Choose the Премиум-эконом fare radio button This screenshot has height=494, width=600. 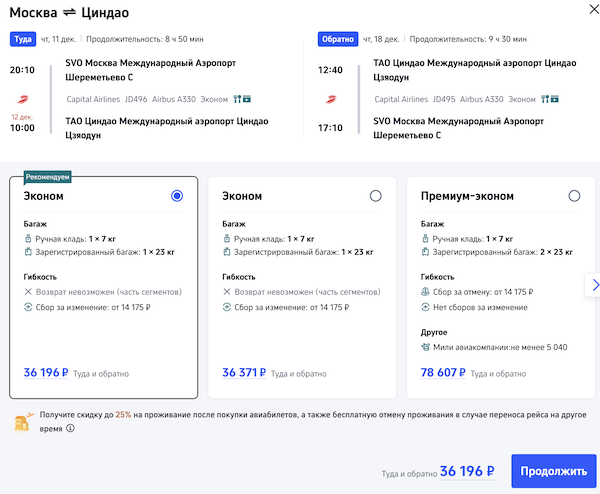point(573,196)
